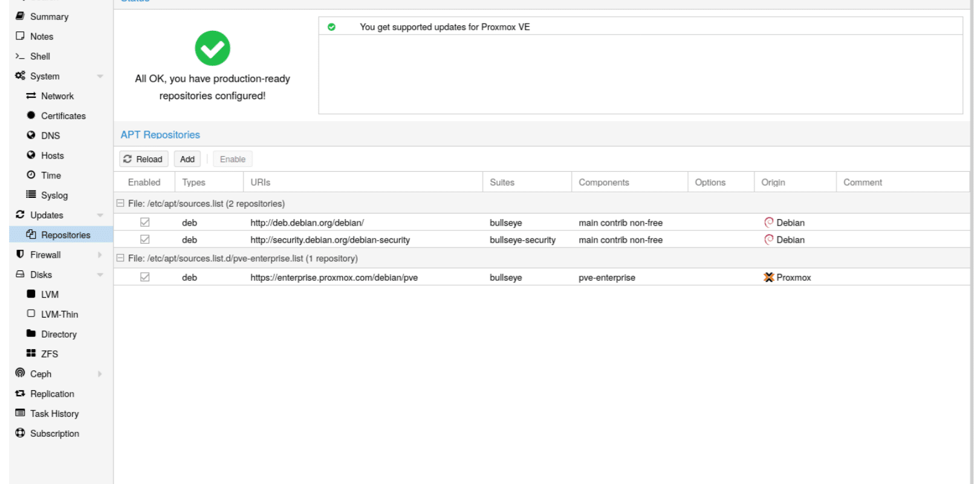
Task: Collapse the pve-enterprise.list file group
Action: 120,258
